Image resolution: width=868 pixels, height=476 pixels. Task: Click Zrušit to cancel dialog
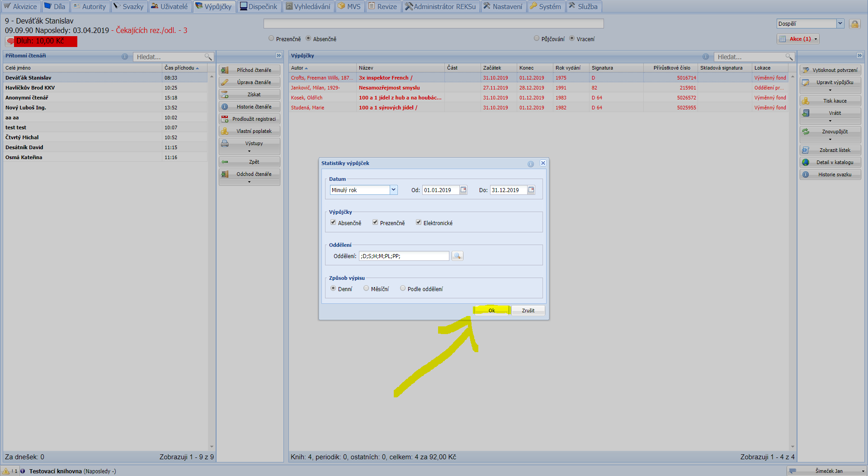(528, 311)
